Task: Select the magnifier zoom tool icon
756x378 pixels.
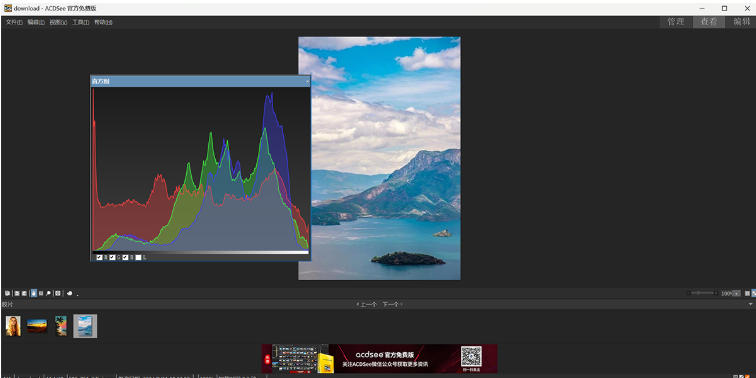Action: coord(48,293)
